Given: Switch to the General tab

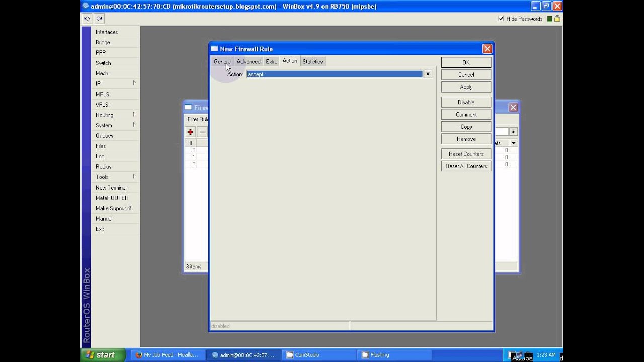Looking at the screenshot, I should point(222,62).
